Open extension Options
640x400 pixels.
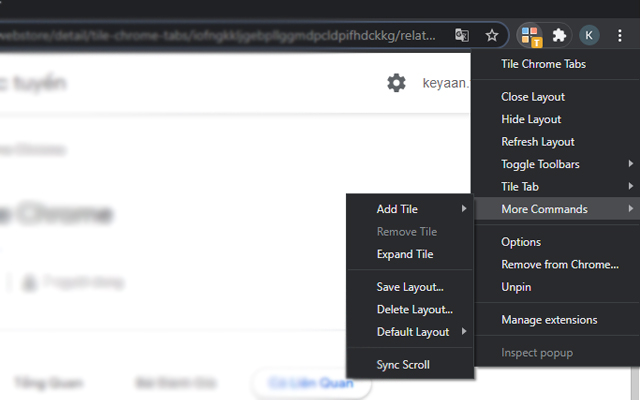[x=556, y=242]
